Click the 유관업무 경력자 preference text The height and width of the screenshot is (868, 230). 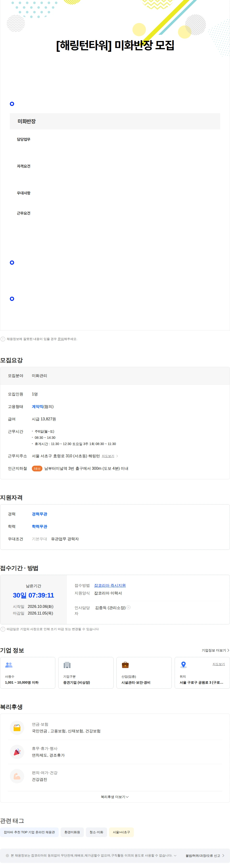[65, 539]
